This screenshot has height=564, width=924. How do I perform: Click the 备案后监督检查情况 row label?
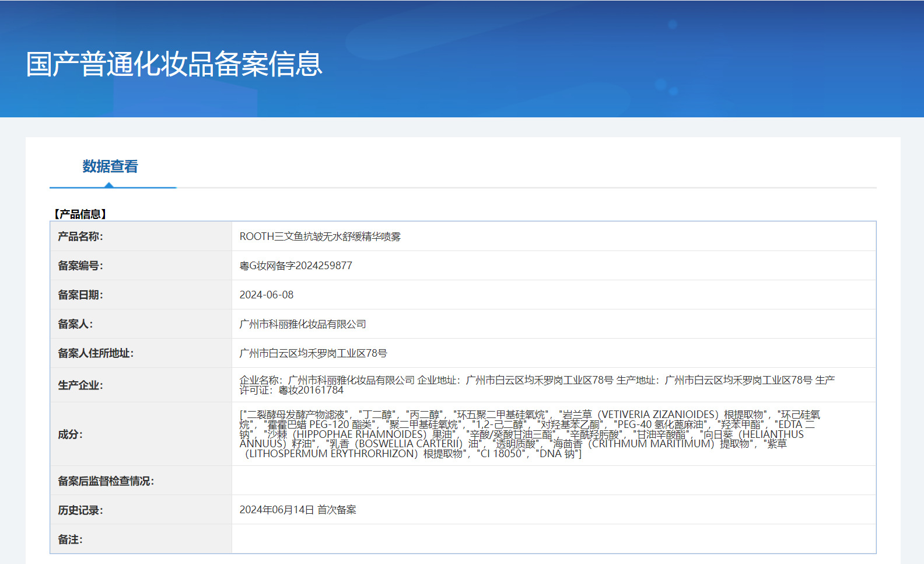[x=106, y=481]
